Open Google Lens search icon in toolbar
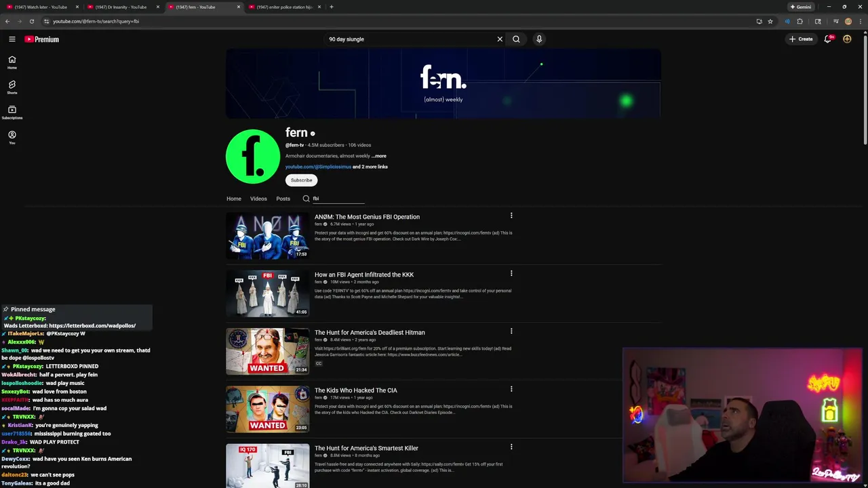868x488 pixels. [x=818, y=21]
